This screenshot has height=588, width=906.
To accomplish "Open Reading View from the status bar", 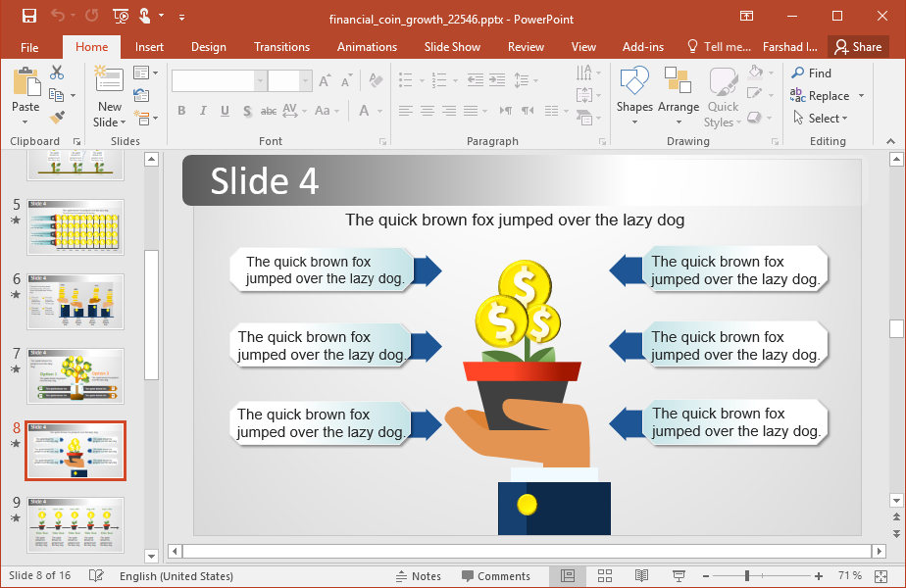I will [x=641, y=575].
